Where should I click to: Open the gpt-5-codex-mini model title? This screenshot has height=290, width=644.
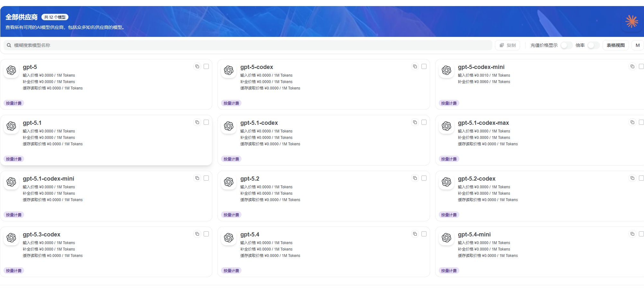coord(481,67)
